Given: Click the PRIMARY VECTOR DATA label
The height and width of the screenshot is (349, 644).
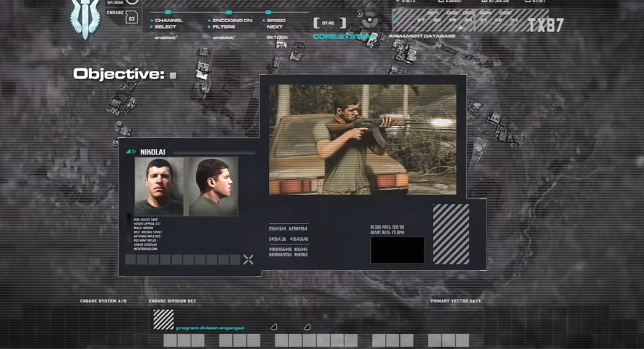Looking at the screenshot, I should (455, 301).
